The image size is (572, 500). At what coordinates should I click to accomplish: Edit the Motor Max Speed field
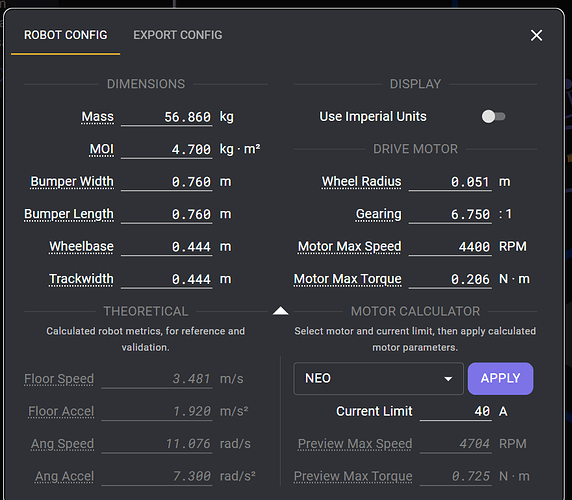(x=450, y=247)
